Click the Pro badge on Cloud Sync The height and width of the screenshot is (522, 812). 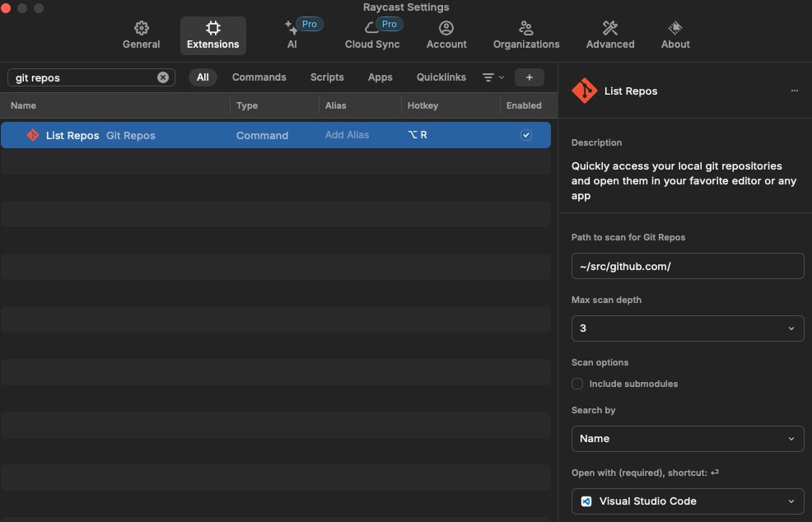(x=390, y=24)
